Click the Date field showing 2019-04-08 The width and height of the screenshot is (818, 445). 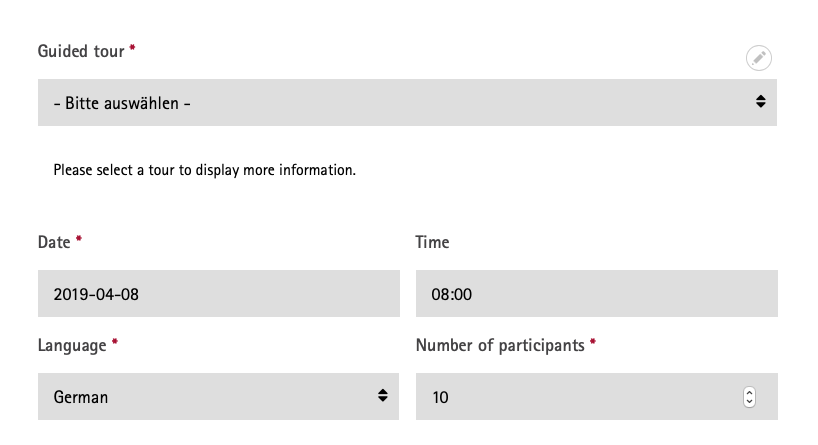point(218,294)
